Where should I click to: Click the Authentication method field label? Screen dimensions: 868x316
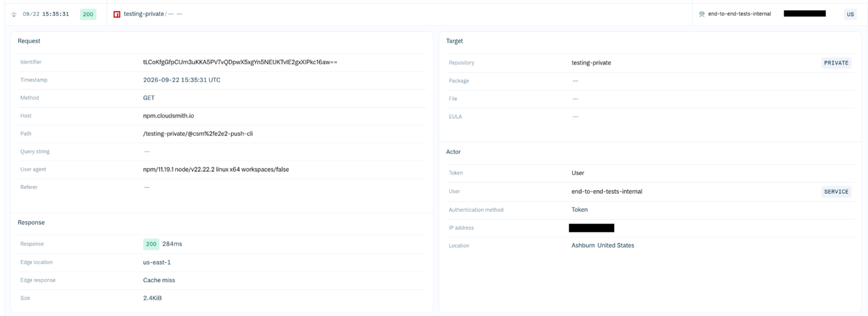(476, 210)
